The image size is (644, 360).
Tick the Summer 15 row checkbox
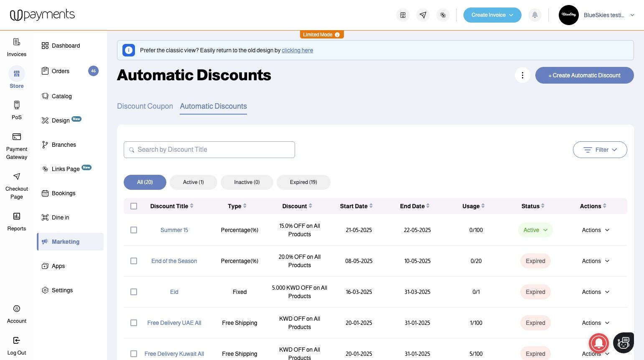[134, 230]
